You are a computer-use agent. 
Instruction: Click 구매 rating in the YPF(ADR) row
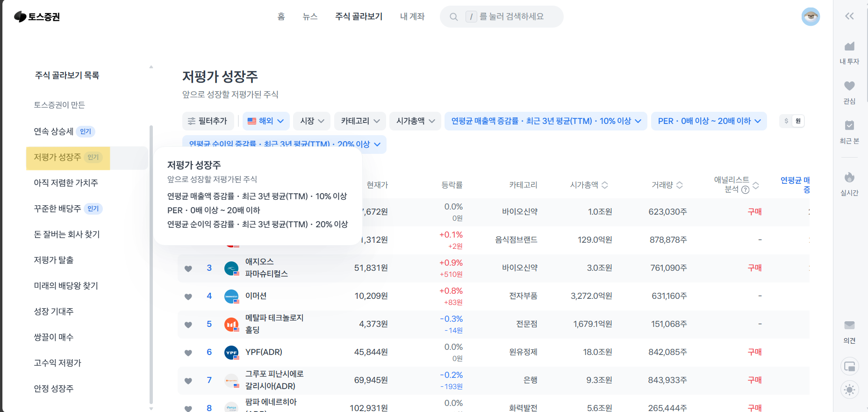click(x=754, y=352)
